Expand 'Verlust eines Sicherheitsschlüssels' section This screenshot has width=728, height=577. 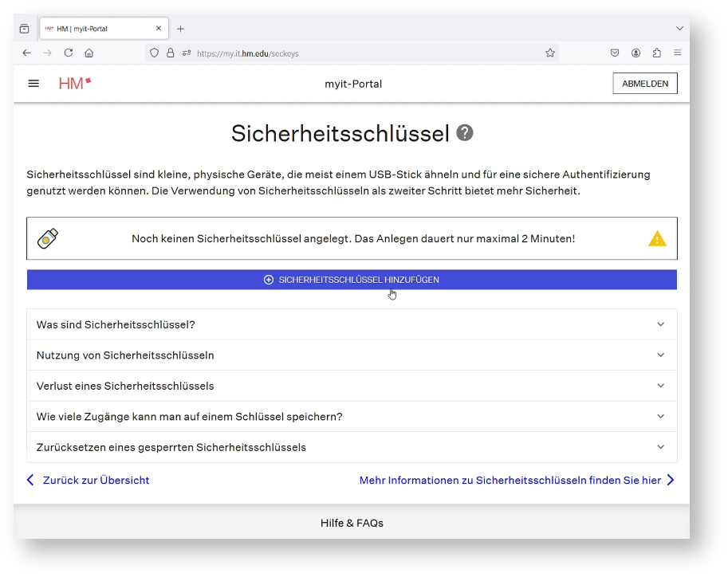(352, 386)
